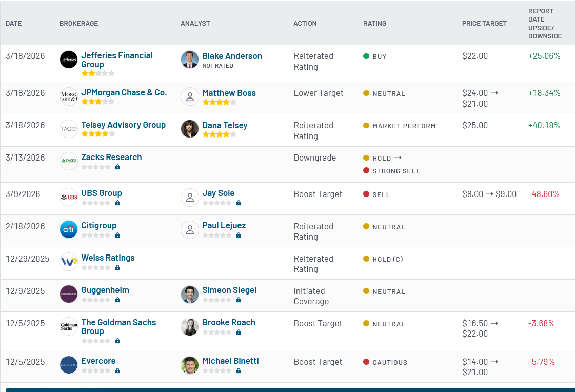This screenshot has height=392, width=575.
Task: Click lock icon beside Michael Binetti's stars
Action: [239, 370]
